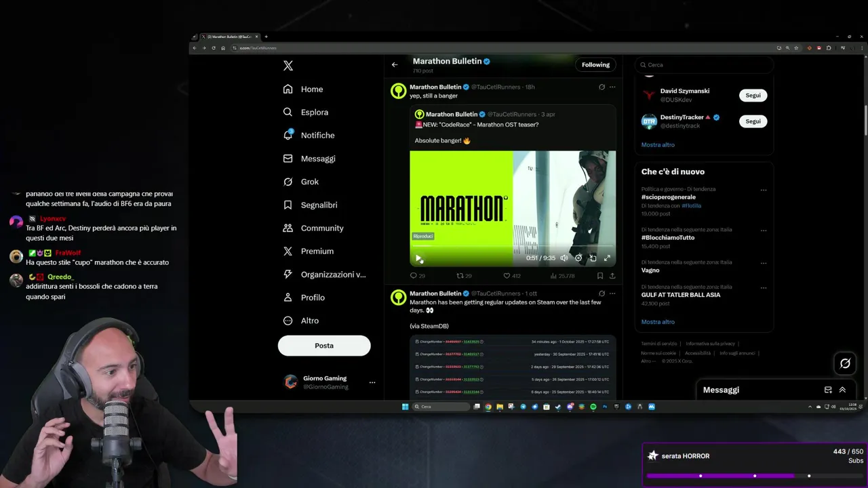Open the Community section
This screenshot has height=488, width=868.
(x=313, y=228)
